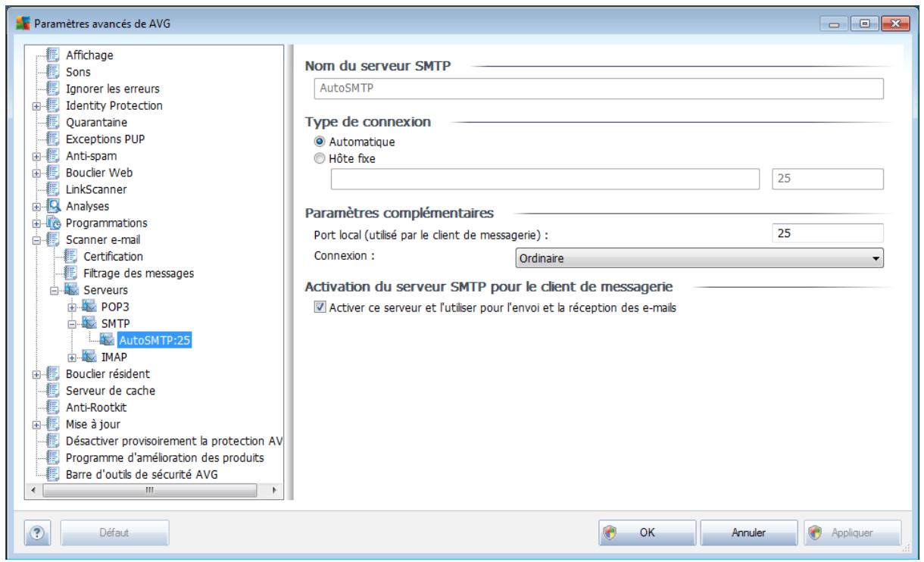Screen dimensions: 924x562
Task: Click the OK button
Action: click(647, 532)
